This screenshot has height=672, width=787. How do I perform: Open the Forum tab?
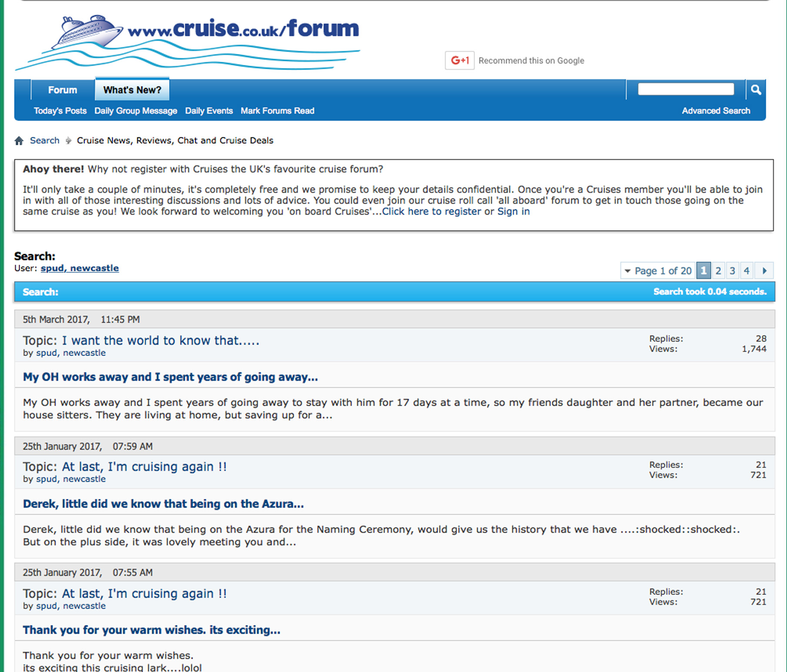pos(62,90)
